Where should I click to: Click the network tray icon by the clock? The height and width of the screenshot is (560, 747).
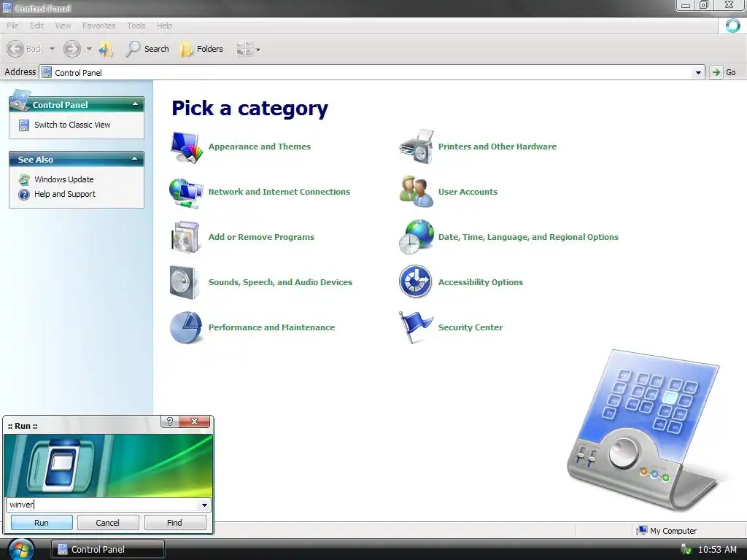[x=686, y=550]
